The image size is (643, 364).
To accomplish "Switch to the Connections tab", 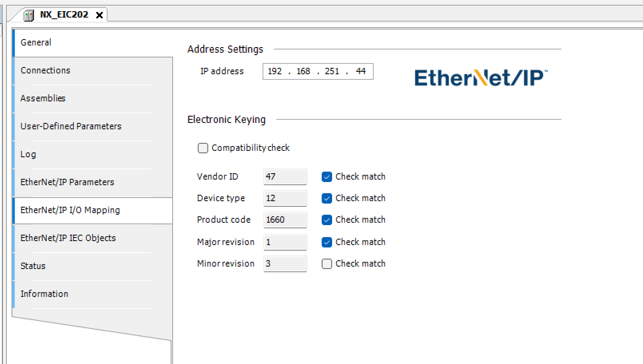I will coord(45,70).
